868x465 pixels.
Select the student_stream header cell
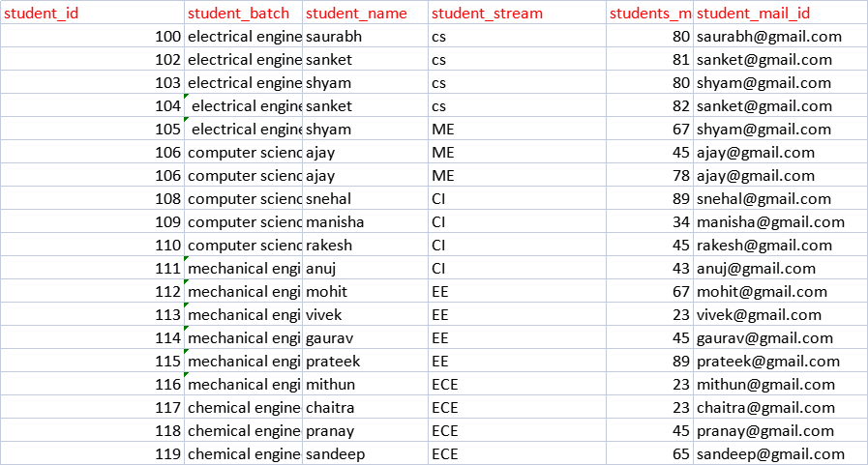(x=517, y=13)
